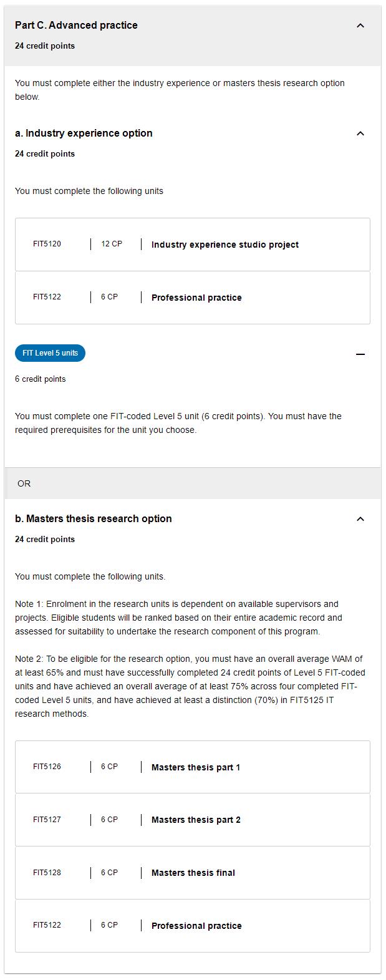386x980 pixels.
Task: Click the FIT5127 unit code
Action: click(x=47, y=820)
